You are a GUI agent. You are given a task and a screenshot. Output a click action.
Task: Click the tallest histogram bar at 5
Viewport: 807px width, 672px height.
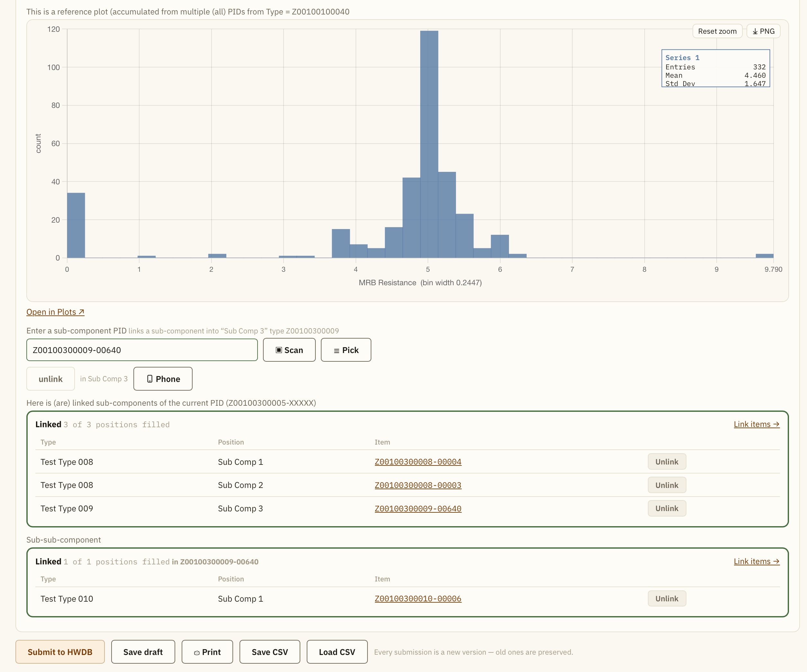coord(429,144)
